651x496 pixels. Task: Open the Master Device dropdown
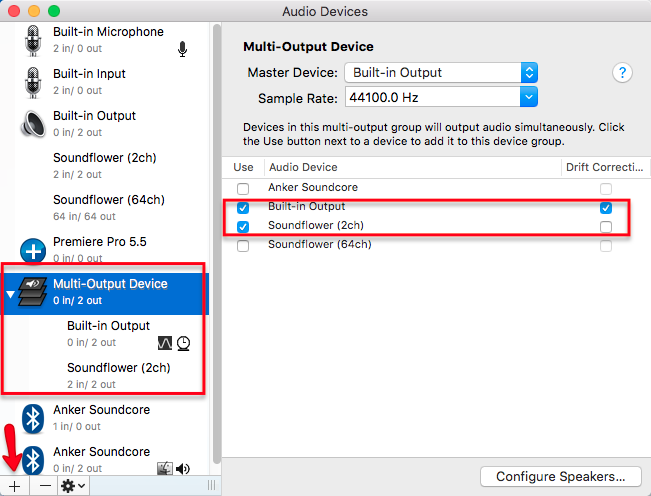[441, 73]
